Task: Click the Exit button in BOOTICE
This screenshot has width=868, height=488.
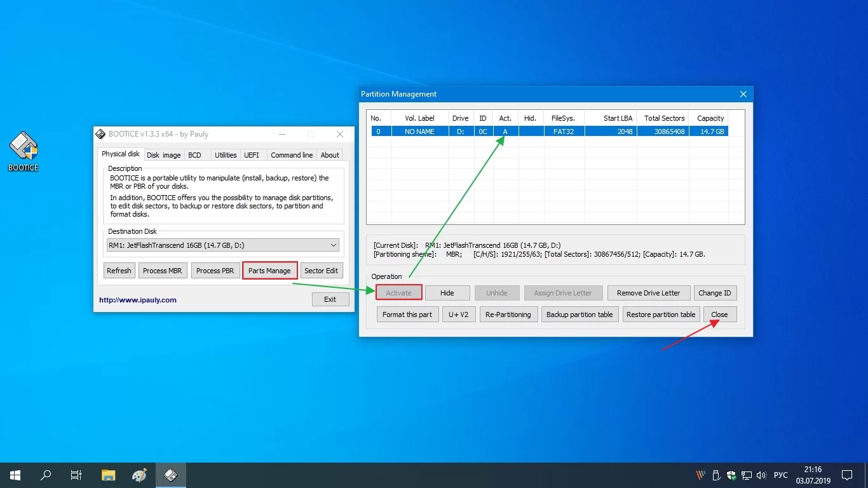Action: click(330, 299)
